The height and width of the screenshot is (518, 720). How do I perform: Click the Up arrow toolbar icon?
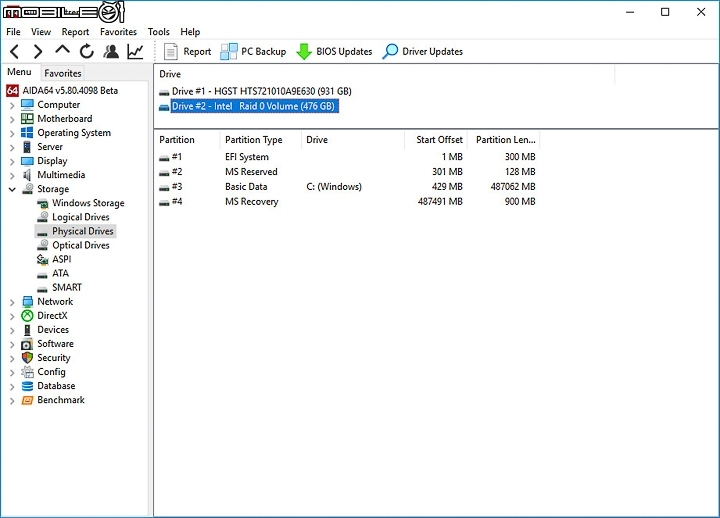tap(62, 50)
